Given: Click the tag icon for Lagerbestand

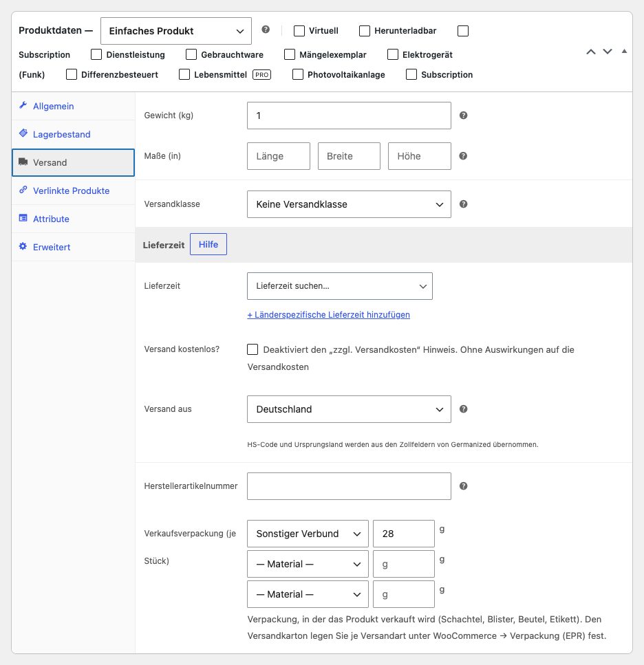Looking at the screenshot, I should pyautogui.click(x=23, y=133).
